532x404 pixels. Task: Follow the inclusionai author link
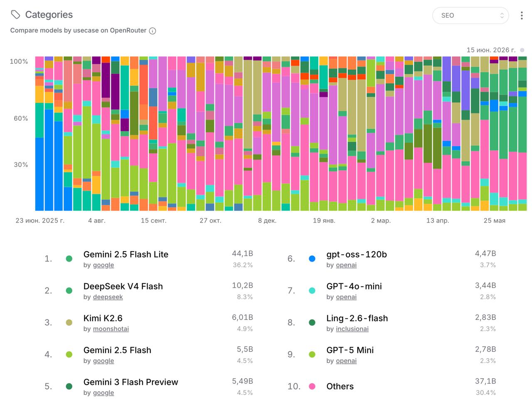tap(352, 329)
